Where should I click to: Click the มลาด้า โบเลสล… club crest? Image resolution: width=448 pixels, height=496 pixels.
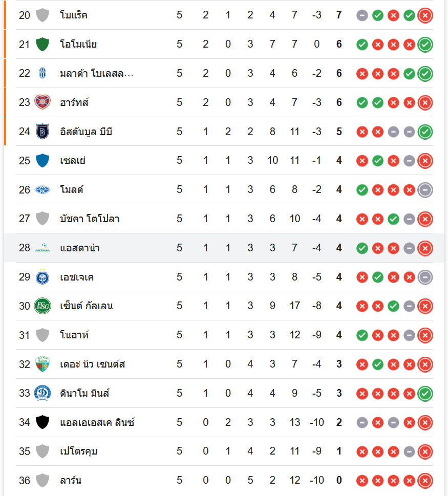42,74
